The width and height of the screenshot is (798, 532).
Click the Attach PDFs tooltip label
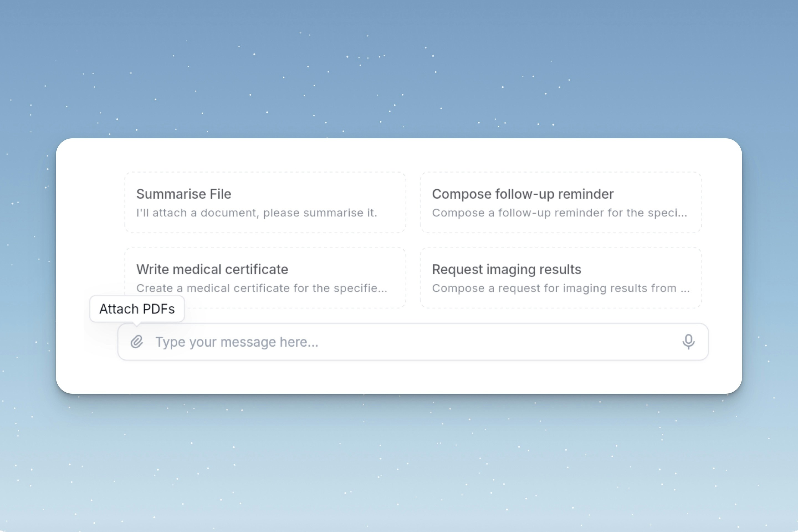(x=137, y=309)
